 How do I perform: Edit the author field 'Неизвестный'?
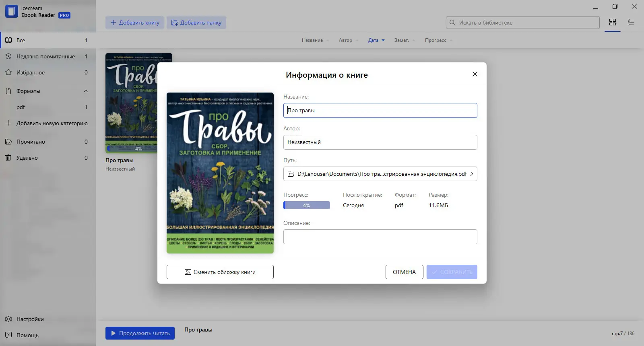[x=380, y=142]
